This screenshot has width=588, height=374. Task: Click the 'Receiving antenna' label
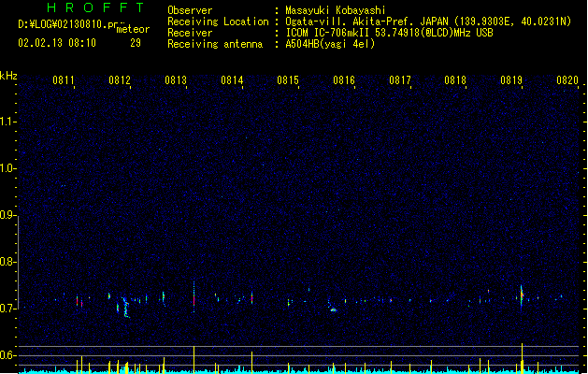pyautogui.click(x=215, y=44)
